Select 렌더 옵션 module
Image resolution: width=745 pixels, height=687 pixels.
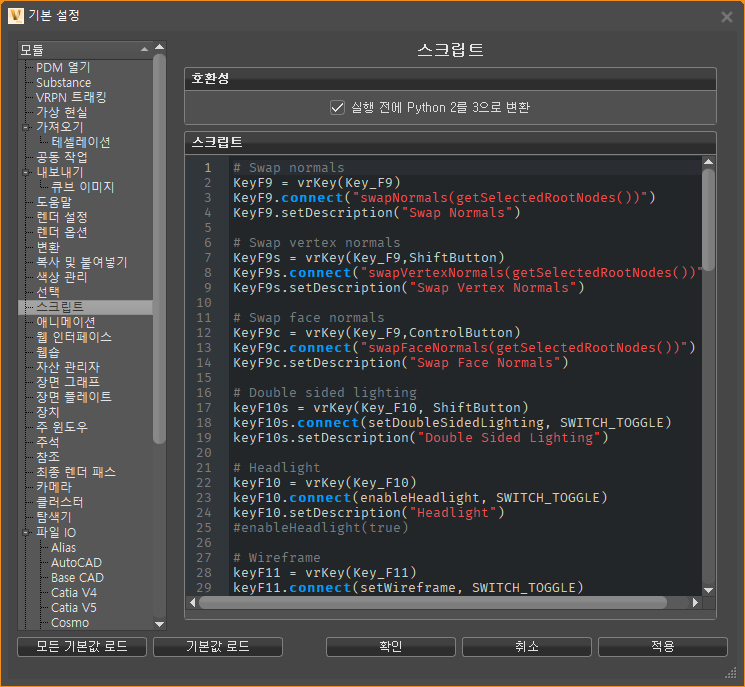click(62, 232)
